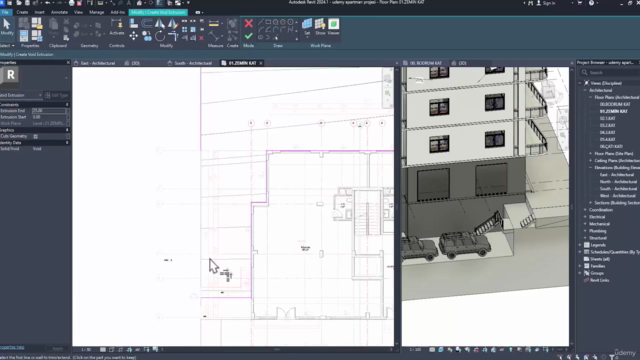
Task: Close the Properties palette
Action: coord(68,62)
